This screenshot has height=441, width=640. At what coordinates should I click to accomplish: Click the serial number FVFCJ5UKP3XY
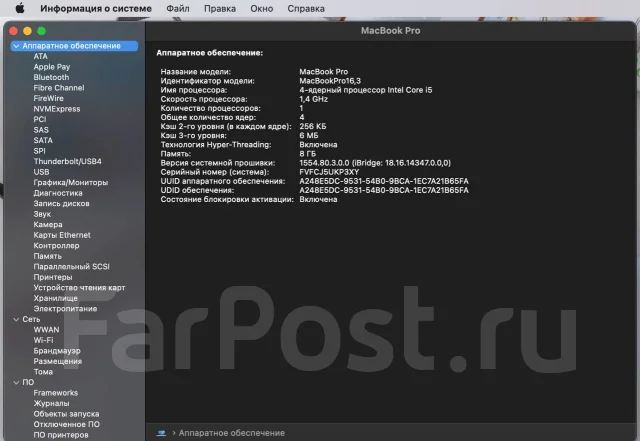[x=329, y=172]
